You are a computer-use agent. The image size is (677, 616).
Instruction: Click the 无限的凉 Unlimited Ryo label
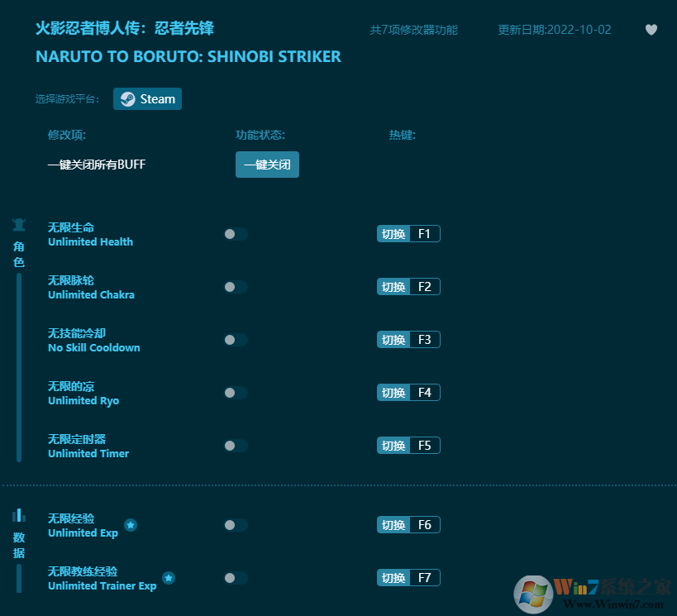[83, 394]
